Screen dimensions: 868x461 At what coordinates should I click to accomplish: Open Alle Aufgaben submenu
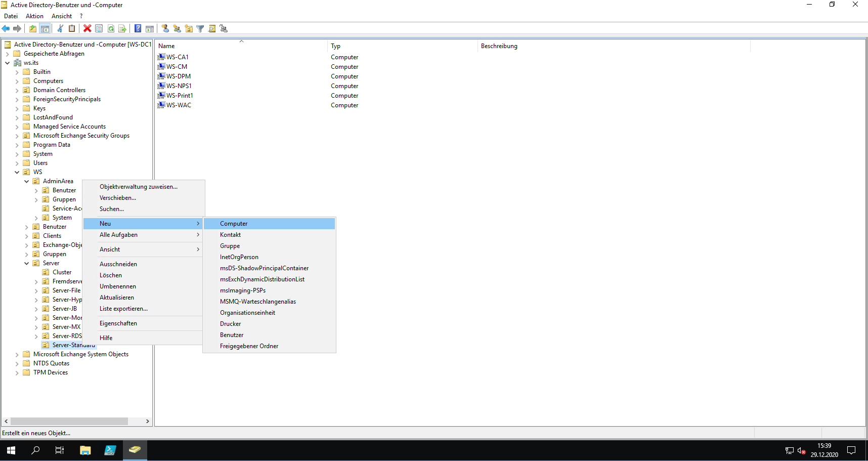(143, 235)
